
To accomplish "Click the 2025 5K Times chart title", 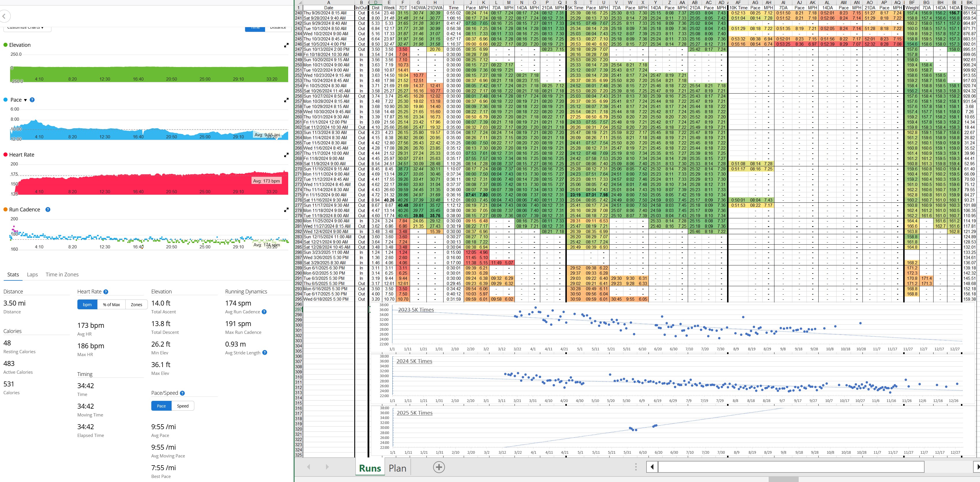I will click(x=415, y=413).
